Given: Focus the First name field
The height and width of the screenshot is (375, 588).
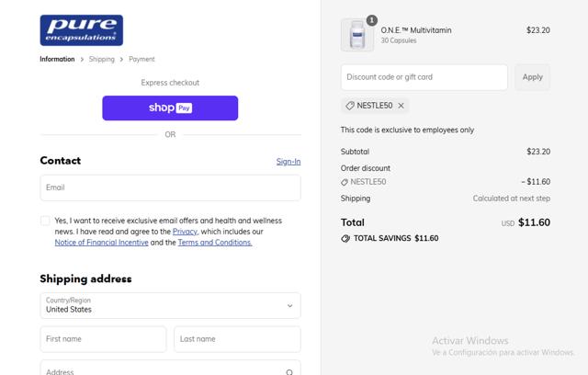Looking at the screenshot, I should (103, 339).
